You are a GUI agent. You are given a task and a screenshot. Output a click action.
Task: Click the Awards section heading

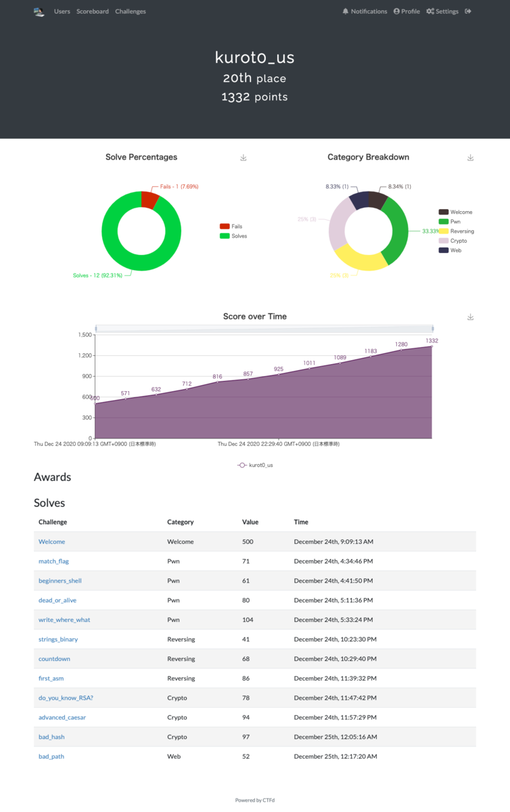coord(53,477)
